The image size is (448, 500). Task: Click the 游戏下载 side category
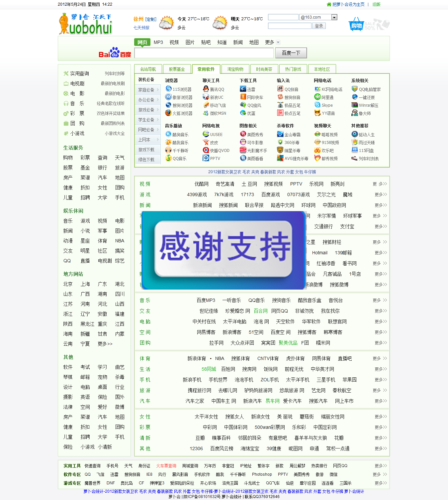(x=148, y=150)
